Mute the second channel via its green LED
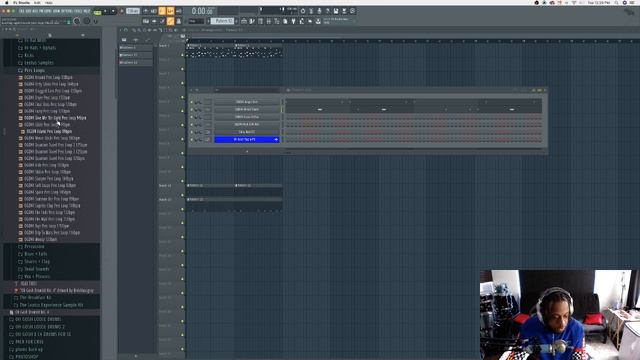The height and width of the screenshot is (360, 640). point(191,109)
